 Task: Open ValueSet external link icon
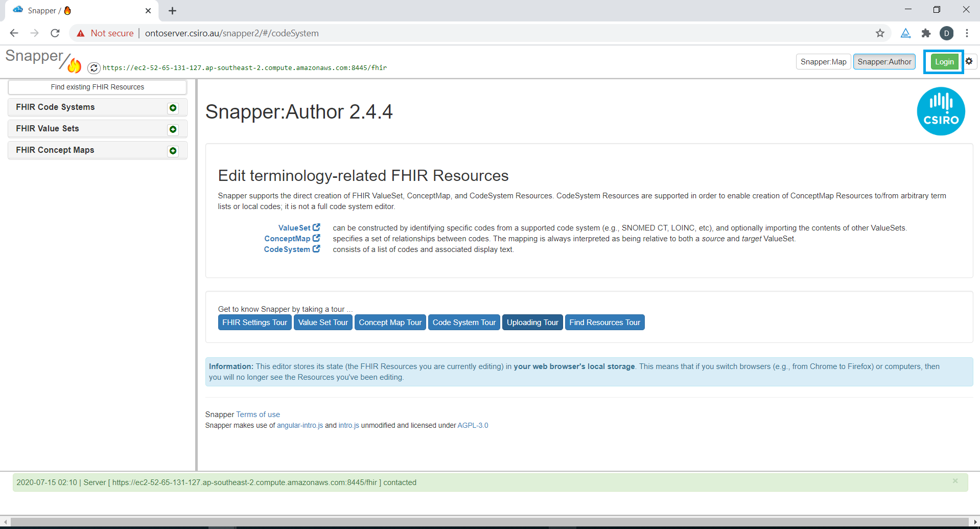(316, 227)
